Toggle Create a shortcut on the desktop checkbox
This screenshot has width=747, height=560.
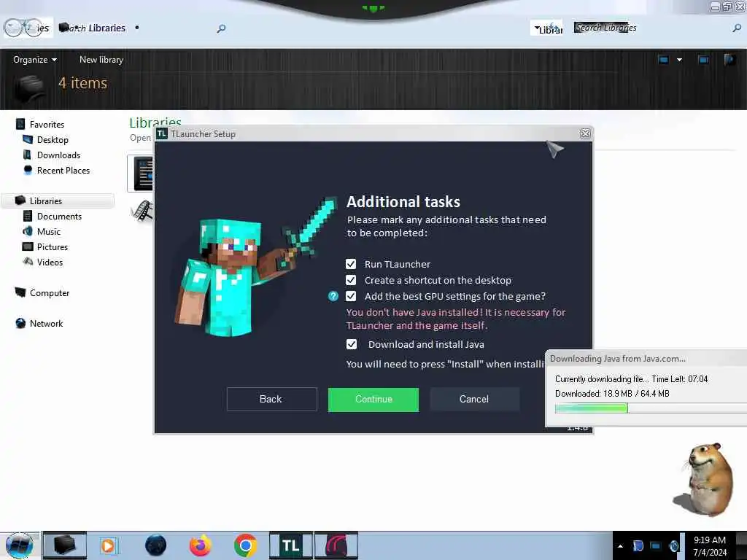351,280
